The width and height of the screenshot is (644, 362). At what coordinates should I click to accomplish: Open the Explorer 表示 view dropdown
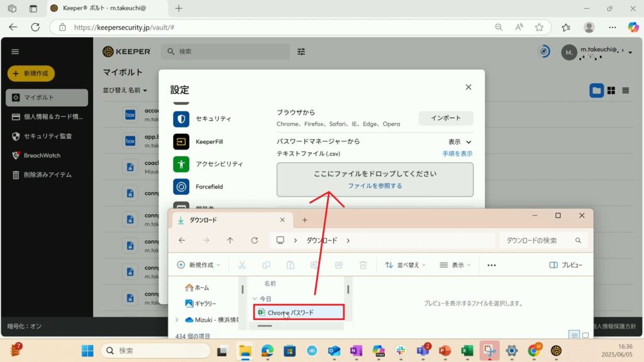point(455,265)
